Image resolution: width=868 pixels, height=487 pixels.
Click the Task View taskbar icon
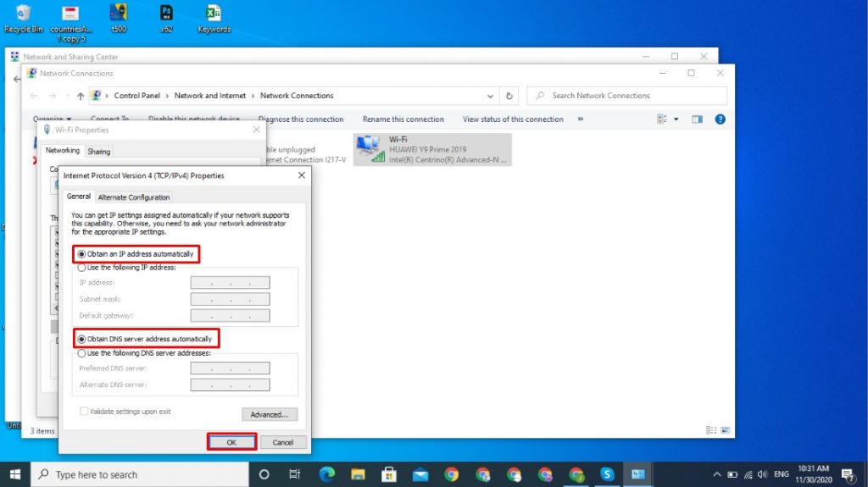point(295,474)
